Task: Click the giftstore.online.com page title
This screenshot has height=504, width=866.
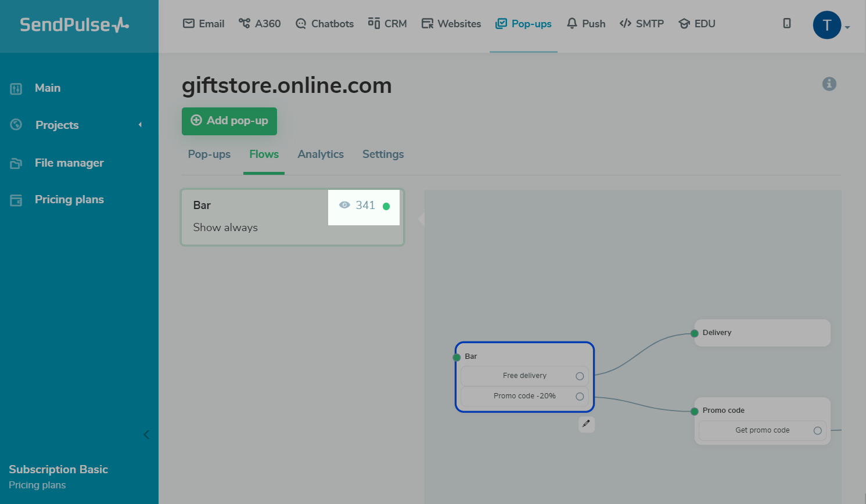Action: (287, 86)
